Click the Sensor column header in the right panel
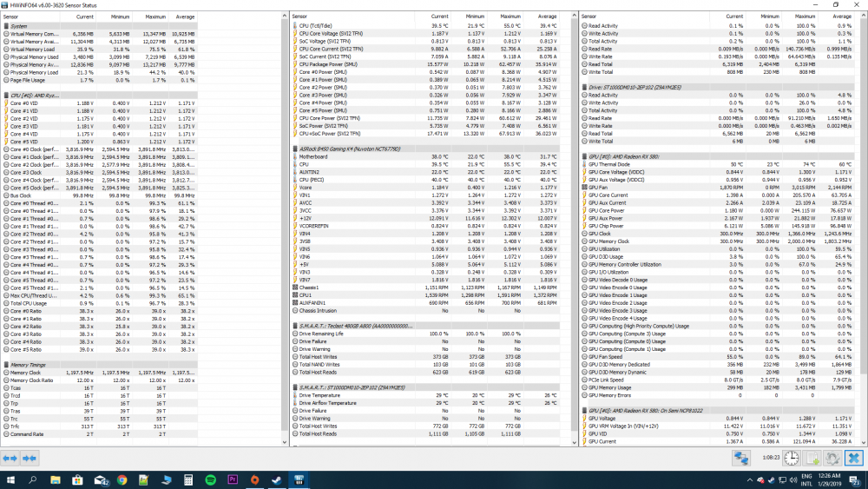The height and width of the screenshot is (489, 868). tap(645, 17)
